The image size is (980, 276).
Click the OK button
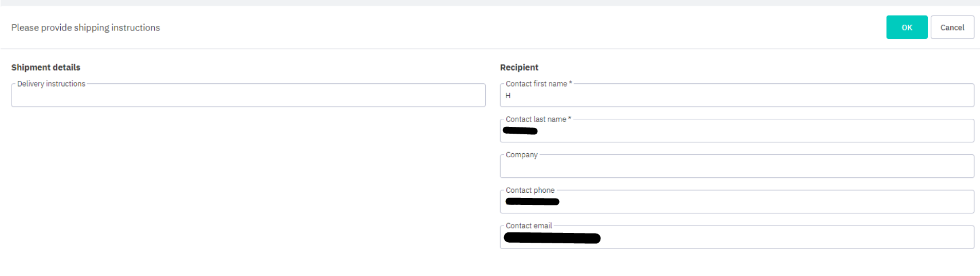click(906, 28)
